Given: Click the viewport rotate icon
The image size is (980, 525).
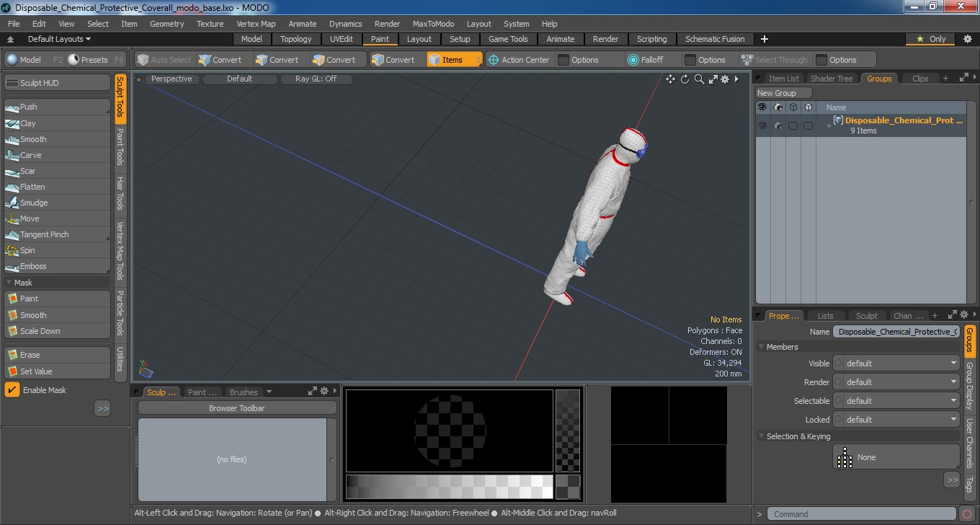Looking at the screenshot, I should [685, 79].
